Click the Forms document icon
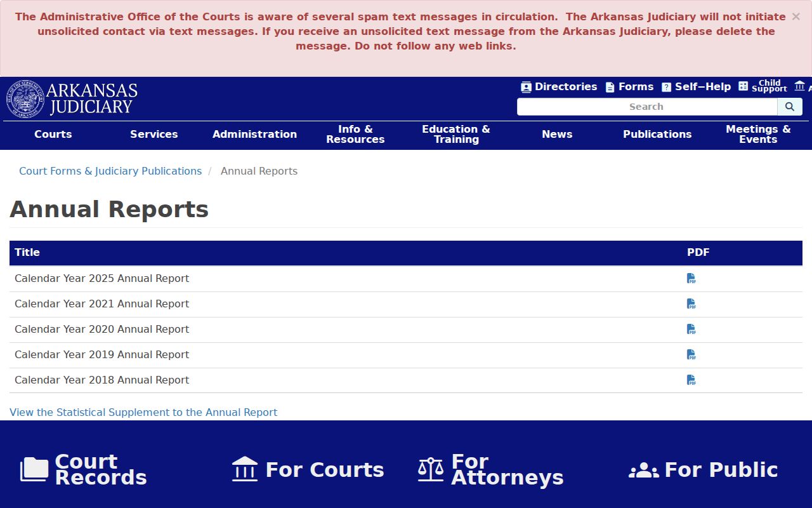 [x=610, y=87]
